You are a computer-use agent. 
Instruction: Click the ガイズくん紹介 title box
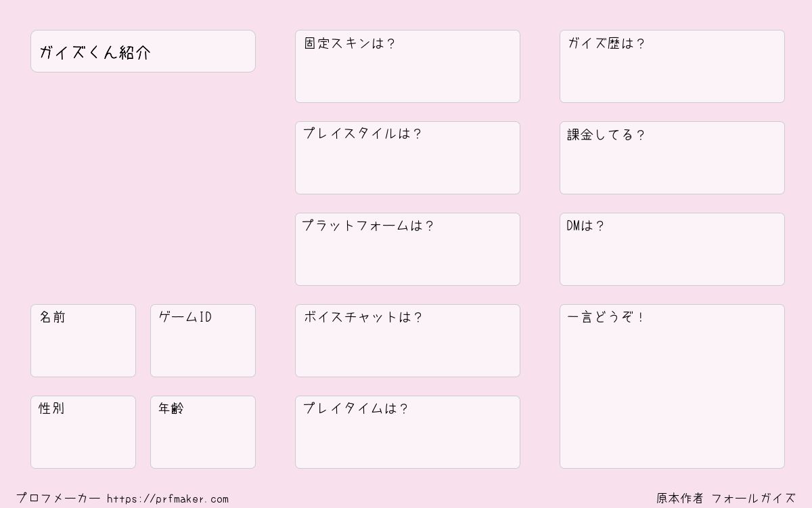coord(143,51)
